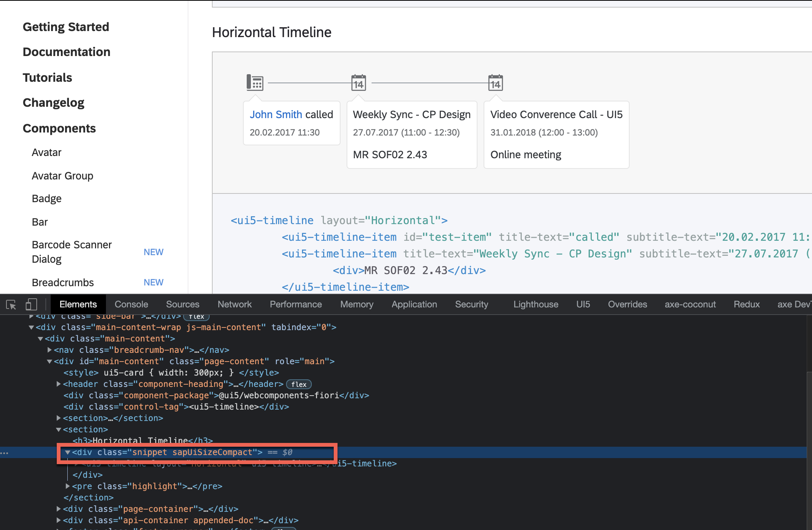This screenshot has width=812, height=530.
Task: Toggle the device toolbar emulation icon
Action: 31,304
